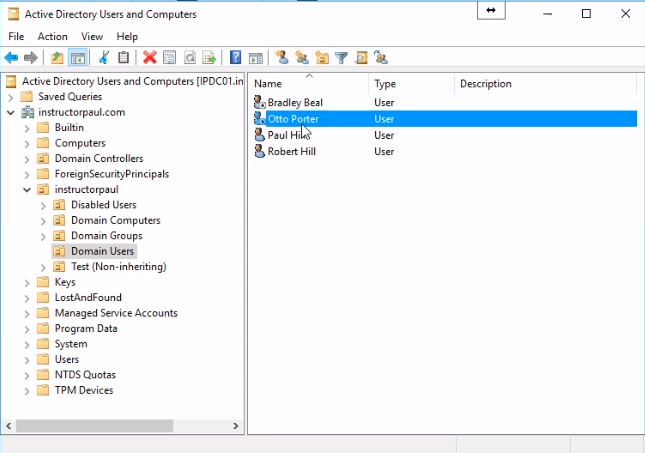
Task: Click the tree pane horizontal scrollbar thumb
Action: point(95,426)
